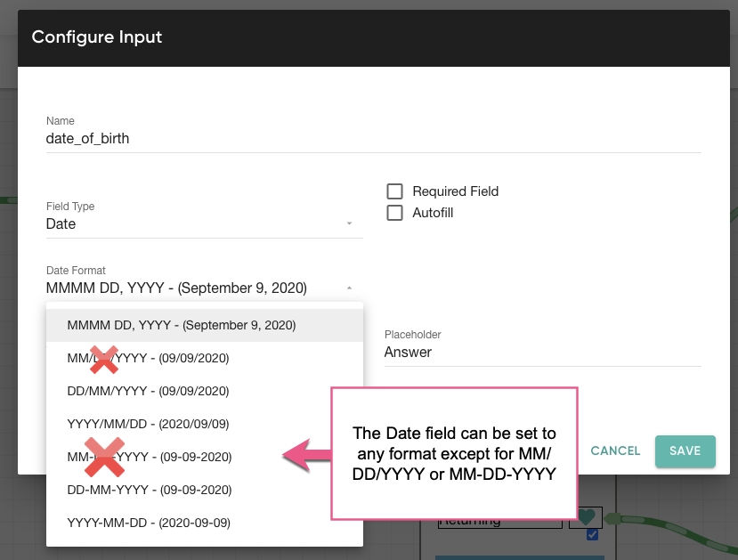Open the Field Type dropdown
Screen dimensions: 738x560
(204, 223)
